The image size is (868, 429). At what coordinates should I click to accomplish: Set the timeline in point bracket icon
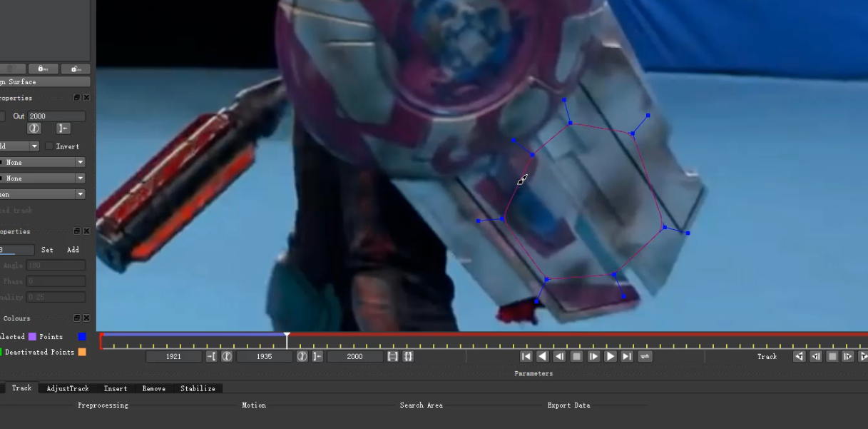coord(212,356)
